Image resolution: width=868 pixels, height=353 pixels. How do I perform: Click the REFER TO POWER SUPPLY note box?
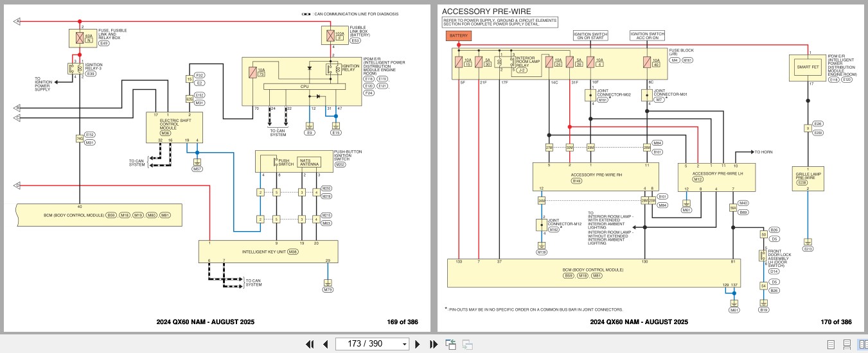501,22
